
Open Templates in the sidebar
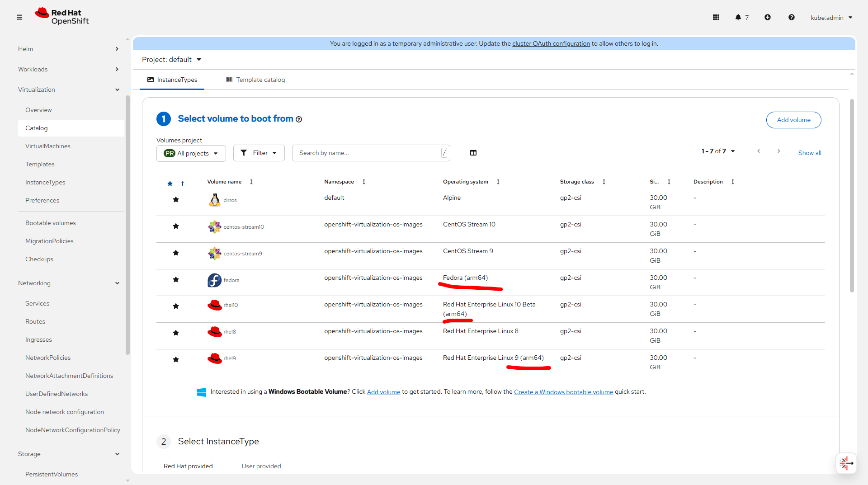pos(40,164)
